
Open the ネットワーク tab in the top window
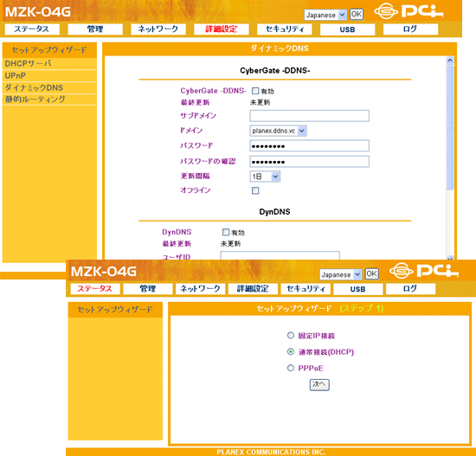[x=158, y=29]
